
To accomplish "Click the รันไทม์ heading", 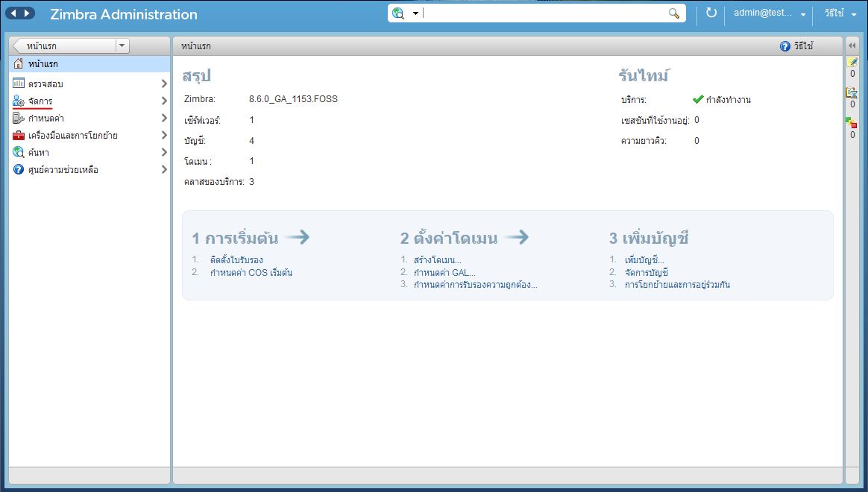I will pos(644,75).
